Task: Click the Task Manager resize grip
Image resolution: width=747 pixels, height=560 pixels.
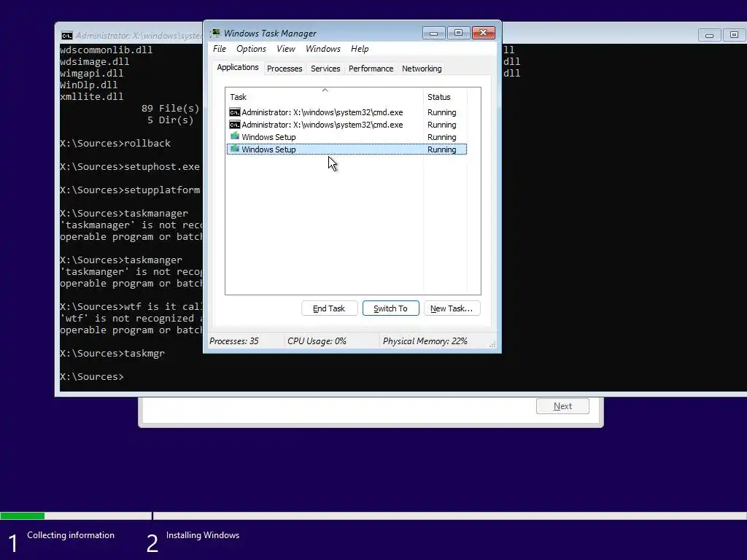Action: (x=492, y=344)
